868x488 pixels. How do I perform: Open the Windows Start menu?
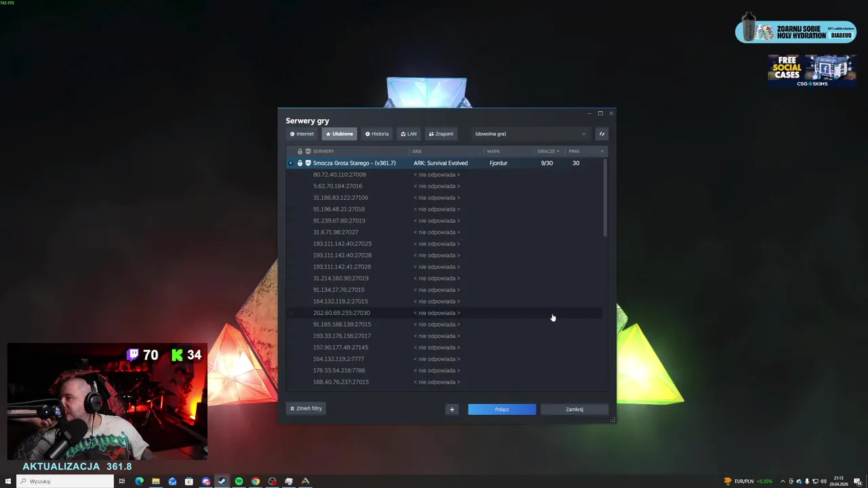tap(8, 481)
